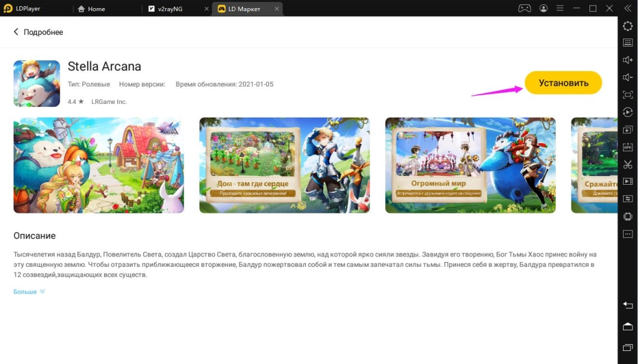Open the Stella Arcana app icon thumbnail
The height and width of the screenshot is (364, 638).
coord(36,83)
